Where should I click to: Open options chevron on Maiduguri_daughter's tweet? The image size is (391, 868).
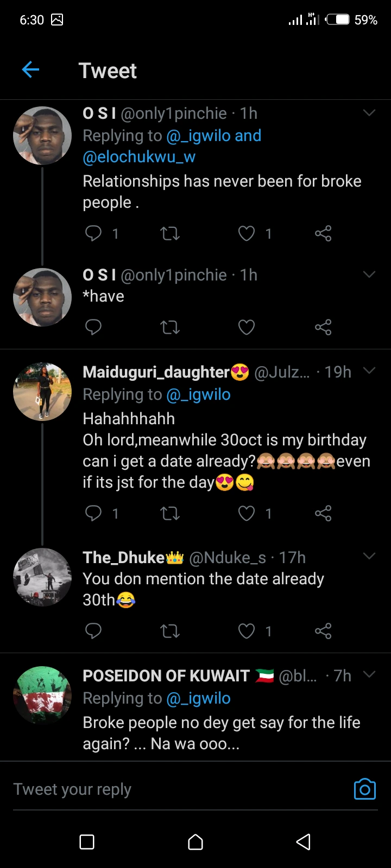click(x=369, y=371)
